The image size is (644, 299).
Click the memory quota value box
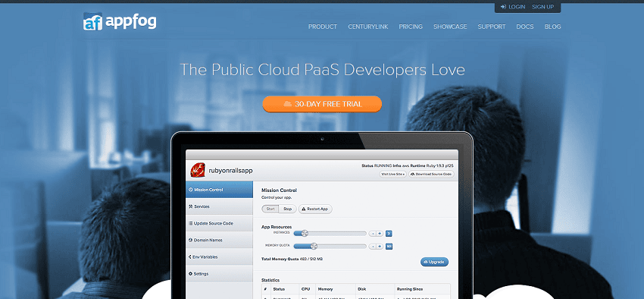pyautogui.click(x=389, y=247)
